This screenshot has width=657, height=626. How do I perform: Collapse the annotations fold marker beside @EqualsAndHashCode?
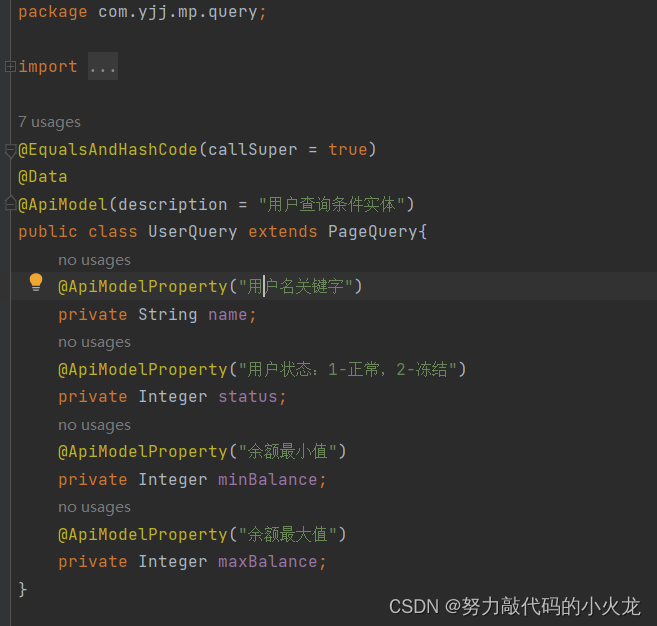point(9,150)
